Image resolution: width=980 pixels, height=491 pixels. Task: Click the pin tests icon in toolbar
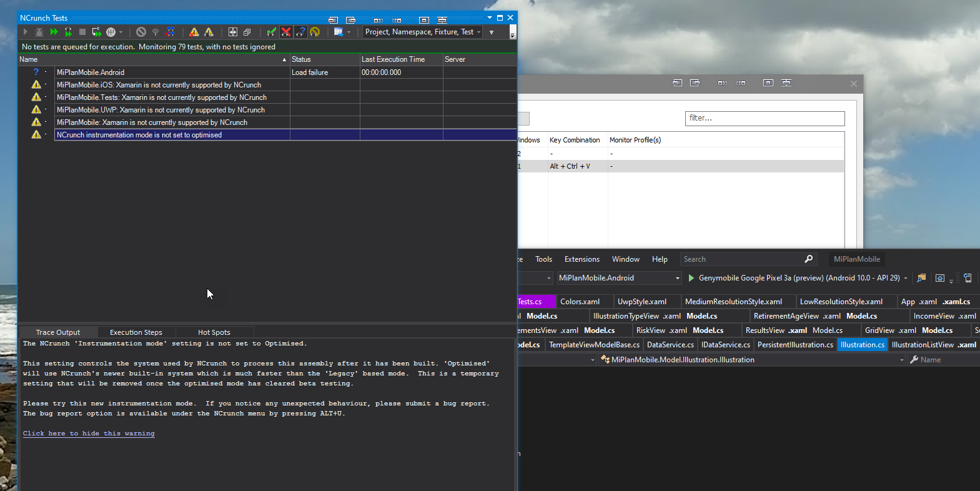pyautogui.click(x=156, y=32)
